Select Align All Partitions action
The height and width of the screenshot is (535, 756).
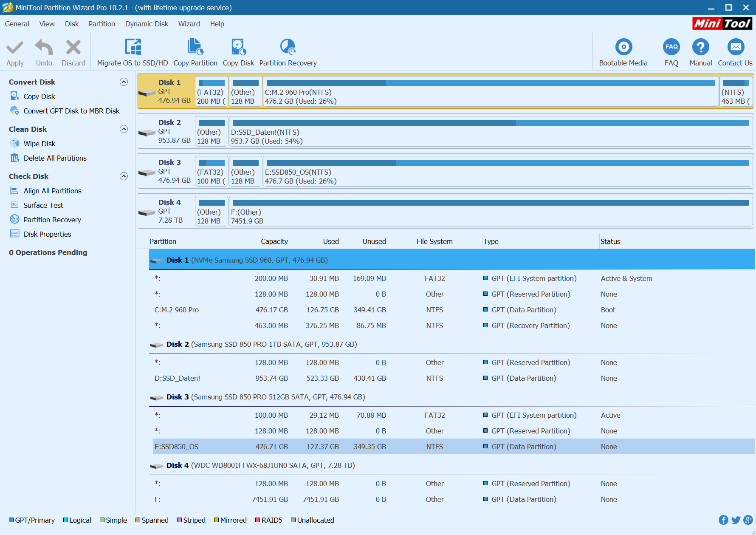(x=52, y=191)
